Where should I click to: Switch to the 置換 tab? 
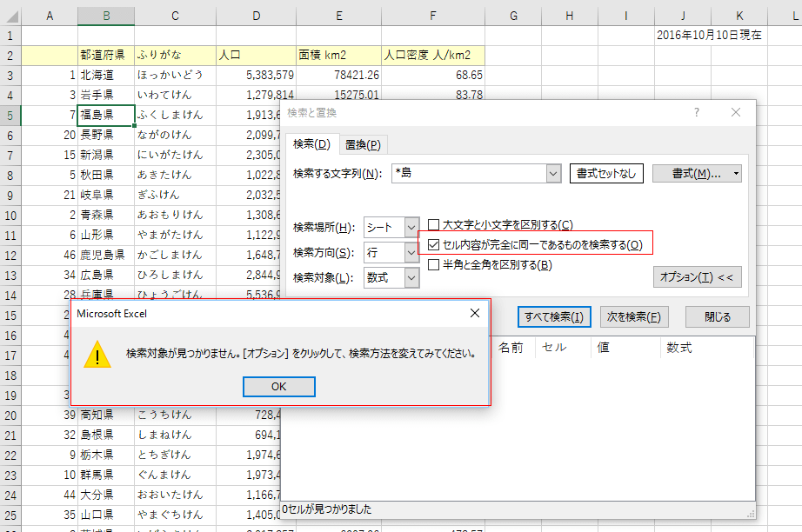(363, 144)
